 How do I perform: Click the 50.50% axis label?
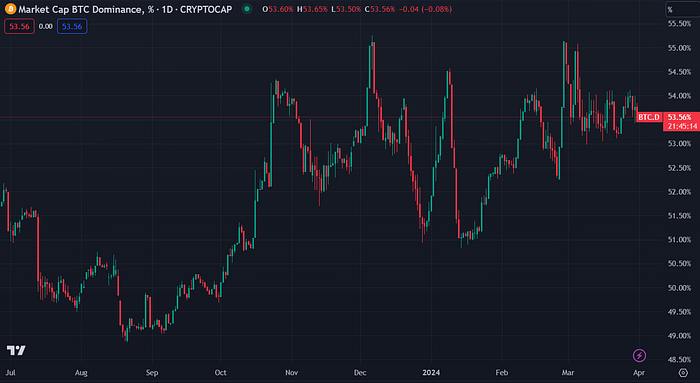(x=679, y=264)
